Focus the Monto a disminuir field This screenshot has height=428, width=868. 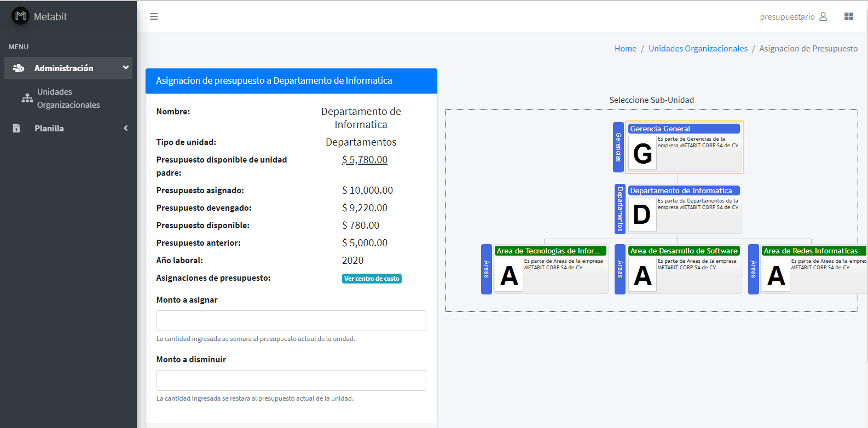point(291,380)
